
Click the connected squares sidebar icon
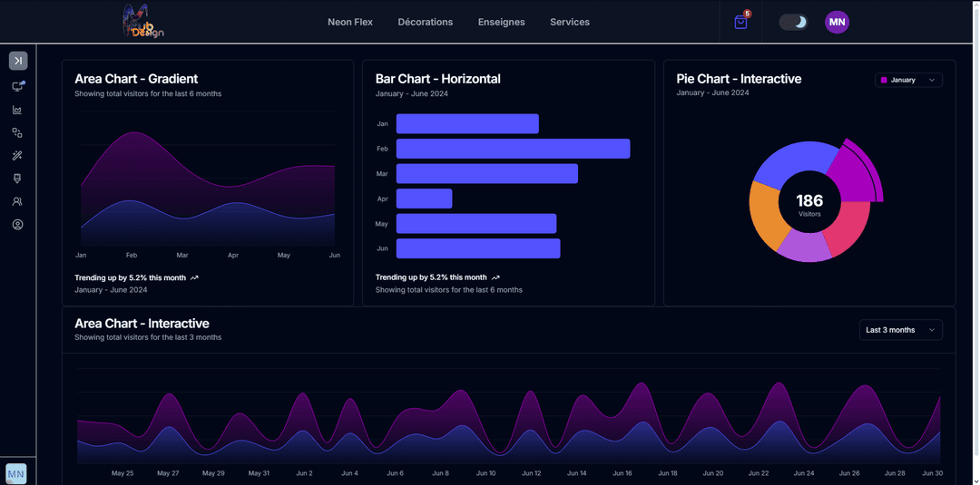click(x=17, y=132)
